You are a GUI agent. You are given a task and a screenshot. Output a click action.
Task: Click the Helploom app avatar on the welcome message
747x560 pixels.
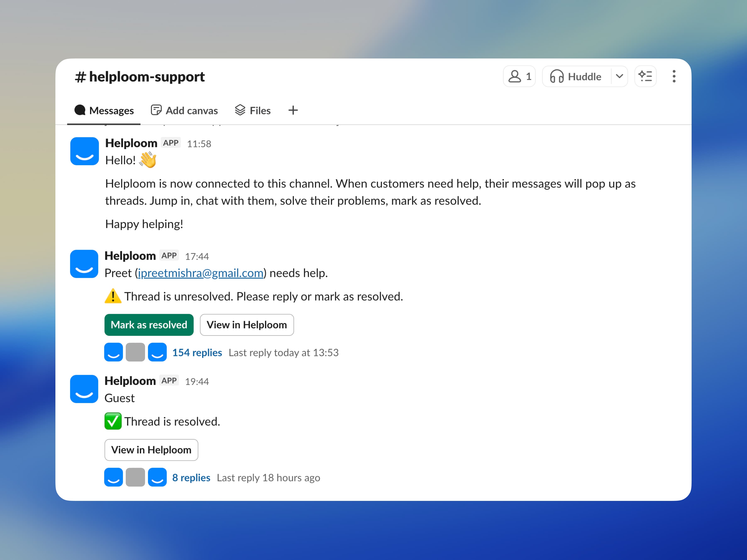84,151
